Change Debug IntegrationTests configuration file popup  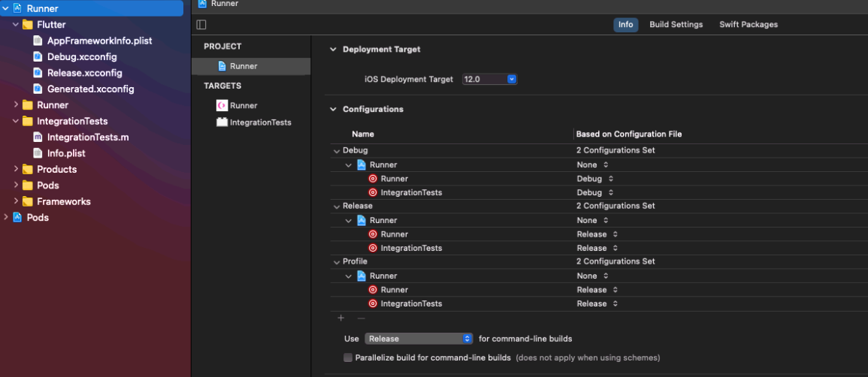(x=595, y=192)
